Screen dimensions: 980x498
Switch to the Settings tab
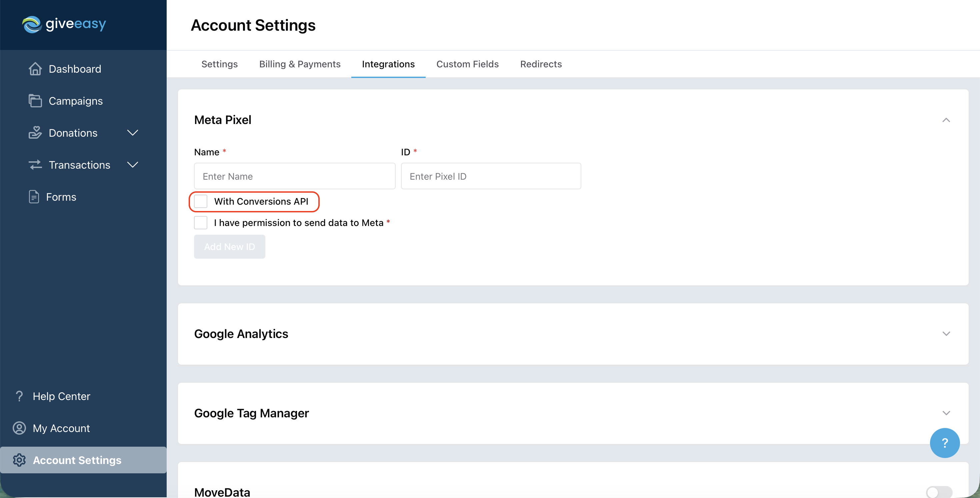[x=220, y=64]
